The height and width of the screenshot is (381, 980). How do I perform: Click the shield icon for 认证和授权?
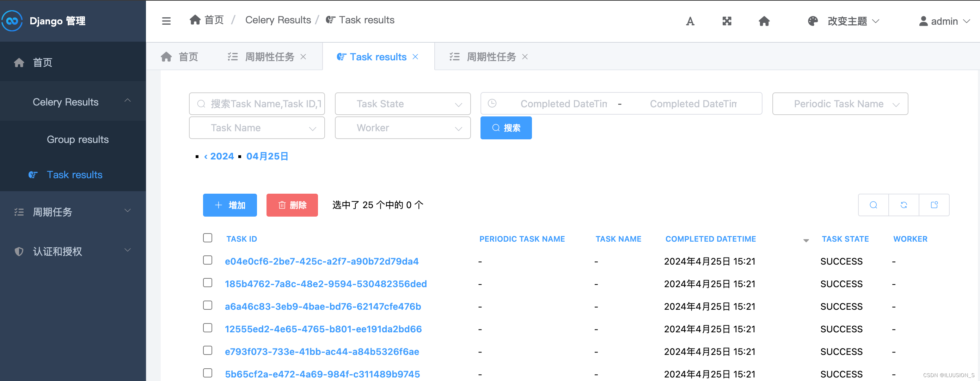point(19,252)
